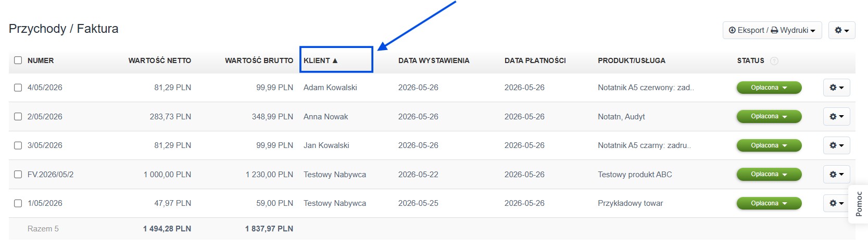Click the product Notatnik A5 czerwony: zad..

click(x=646, y=88)
